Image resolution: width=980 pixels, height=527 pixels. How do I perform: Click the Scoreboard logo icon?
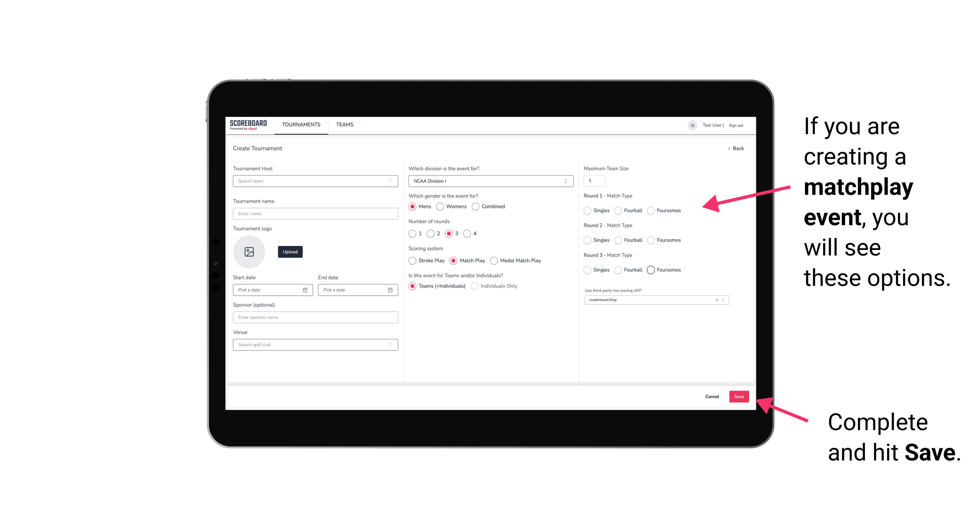coord(249,125)
